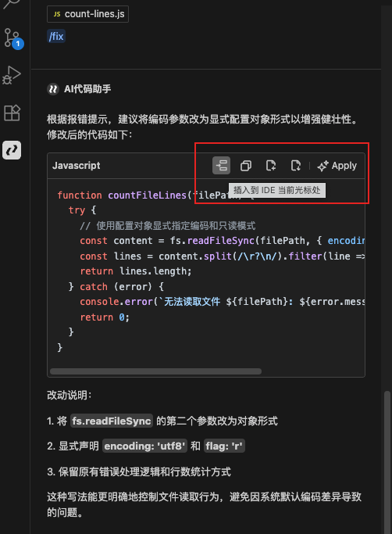This screenshot has width=392, height=534.
Task: Click the chat panel vertical scrollbar
Action: coord(387,463)
